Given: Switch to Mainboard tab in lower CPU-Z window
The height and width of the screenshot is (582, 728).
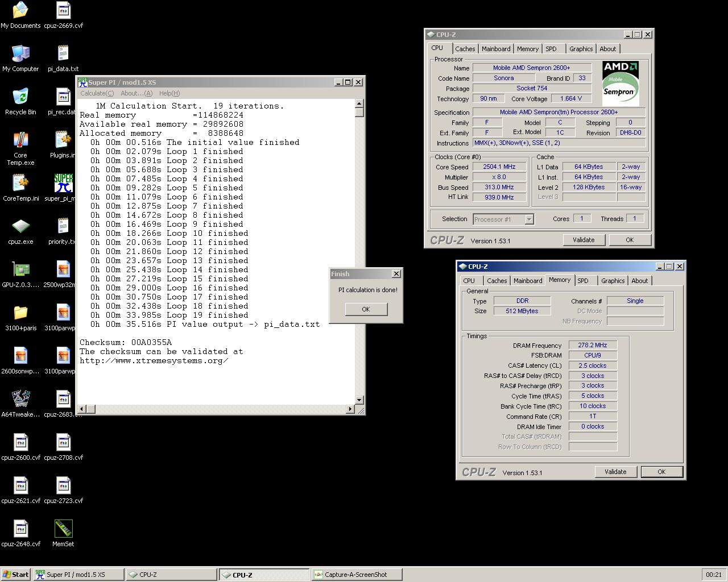Looking at the screenshot, I should pos(528,281).
